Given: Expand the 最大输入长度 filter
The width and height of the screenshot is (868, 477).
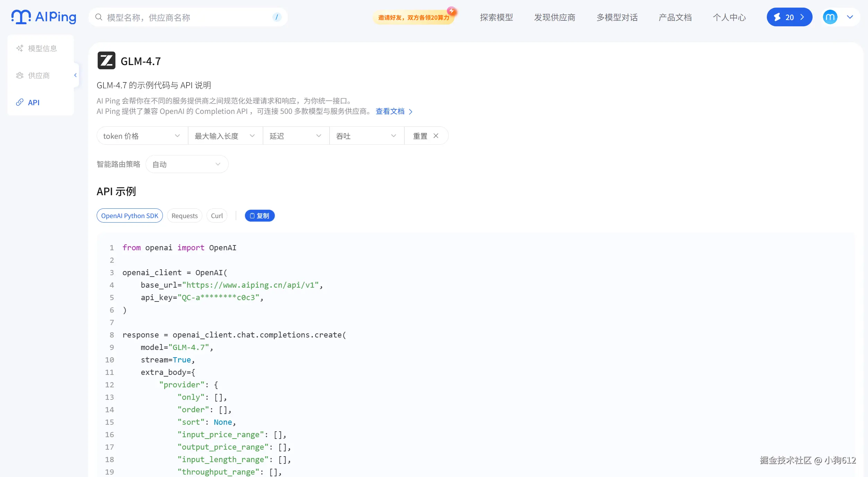Looking at the screenshot, I should (225, 136).
